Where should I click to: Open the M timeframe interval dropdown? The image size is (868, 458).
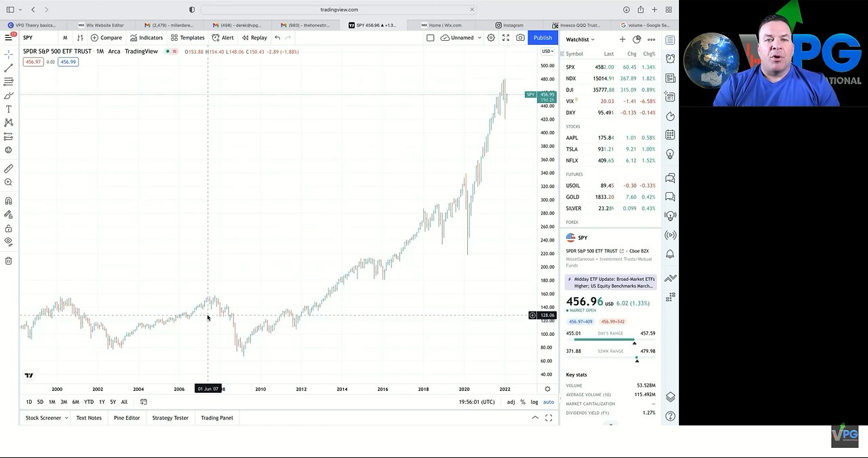(x=65, y=38)
